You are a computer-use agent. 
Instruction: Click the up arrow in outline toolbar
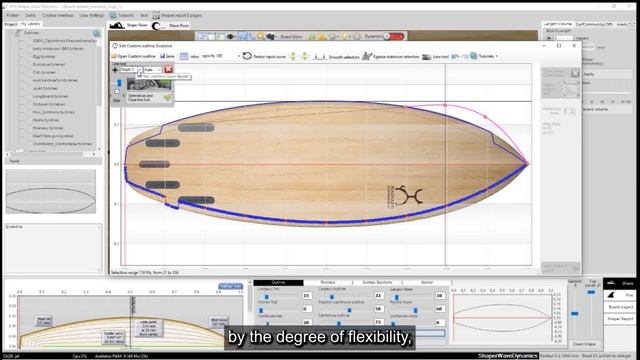[293, 56]
